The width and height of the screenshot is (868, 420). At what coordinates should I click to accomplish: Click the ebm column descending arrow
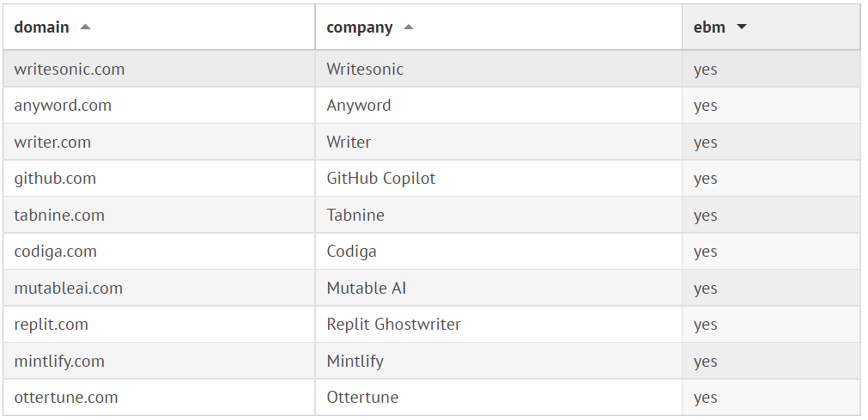pyautogui.click(x=742, y=27)
